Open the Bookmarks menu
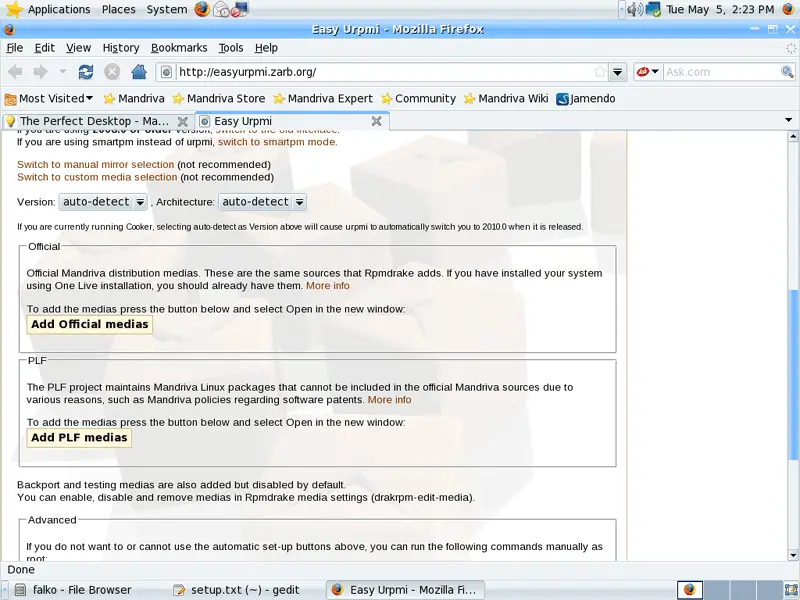Viewport: 800px width, 600px height. click(x=179, y=47)
